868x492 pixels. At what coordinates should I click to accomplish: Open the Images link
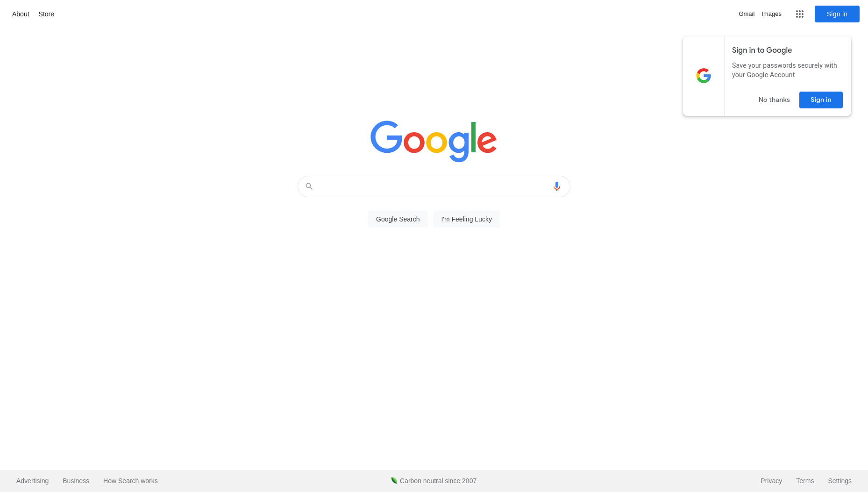click(x=771, y=14)
